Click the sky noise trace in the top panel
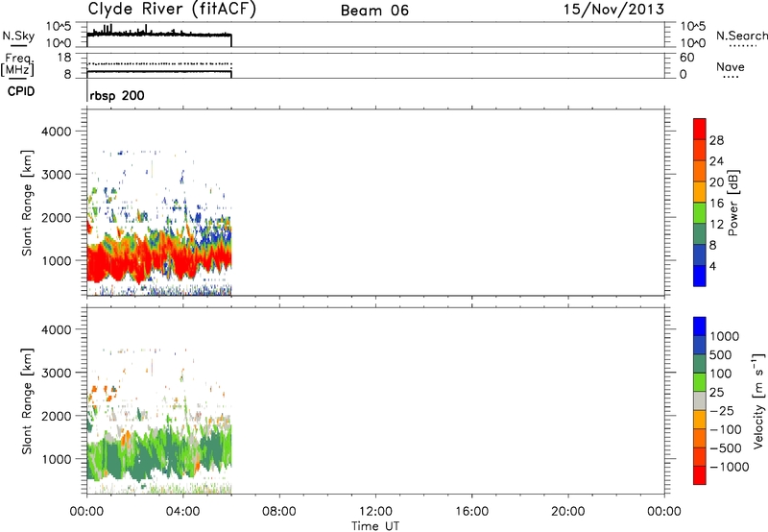This screenshot has width=768, height=532. [x=159, y=35]
